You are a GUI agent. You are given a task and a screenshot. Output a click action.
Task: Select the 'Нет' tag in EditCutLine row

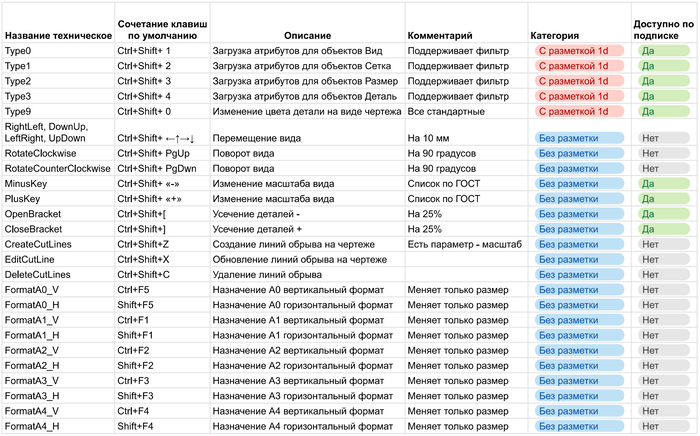650,259
